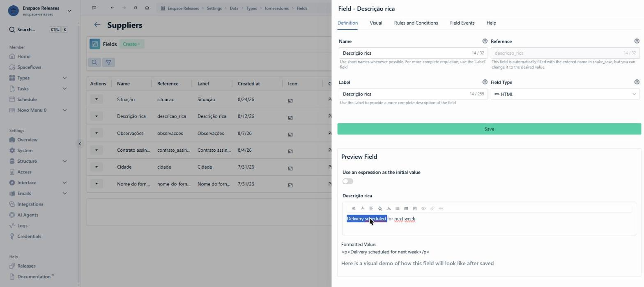Click the Name input field
Viewport: 644px width, 287px height.
[x=413, y=53]
